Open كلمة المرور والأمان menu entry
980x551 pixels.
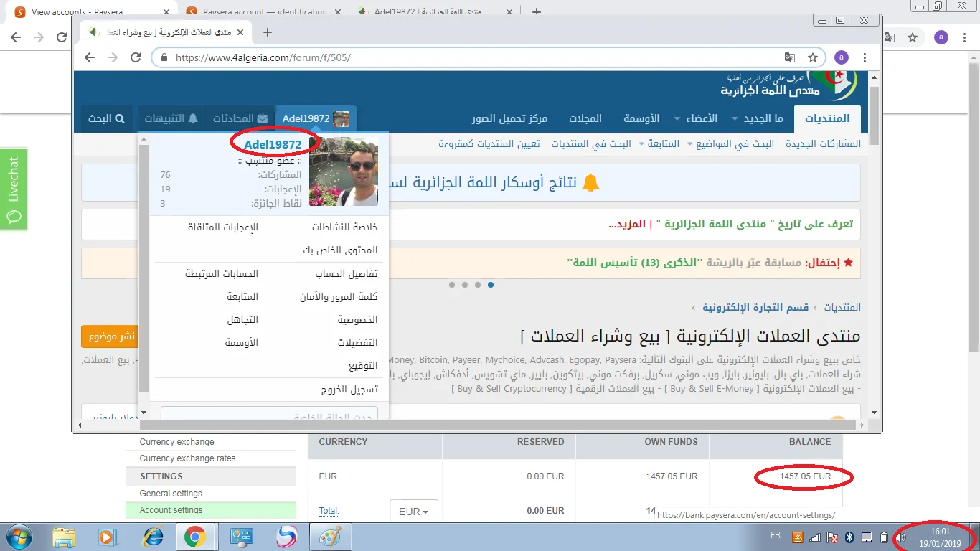(339, 297)
